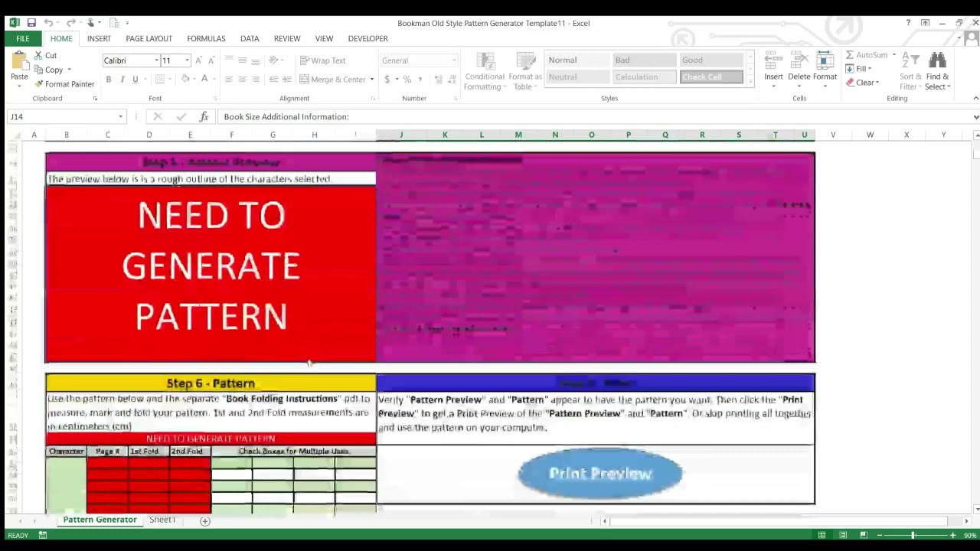Undo the last action
Screen dimensions: 980x551
click(48, 23)
